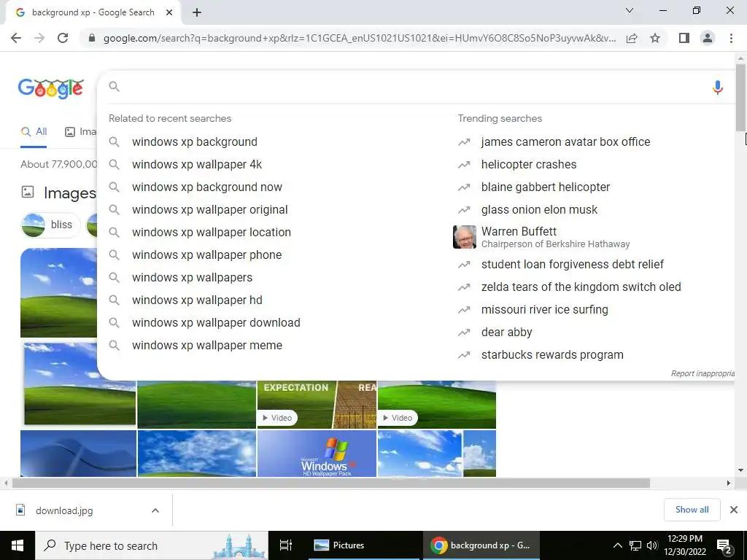Viewport: 747px width, 560px height.
Task: Click the network tray icon
Action: coord(635,545)
